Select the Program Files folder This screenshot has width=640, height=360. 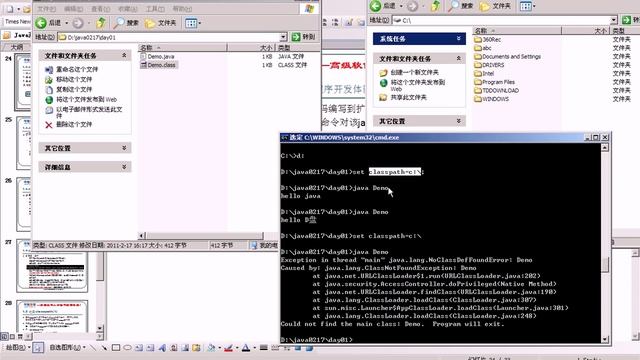tap(495, 82)
